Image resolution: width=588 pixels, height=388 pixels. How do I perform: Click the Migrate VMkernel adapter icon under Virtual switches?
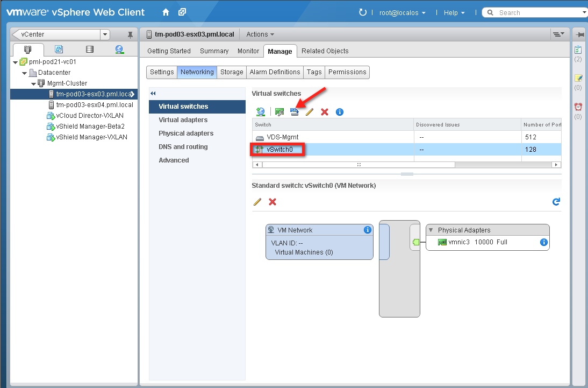coord(294,112)
